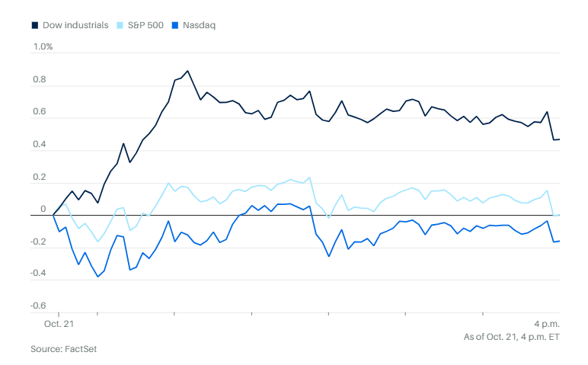Click the 0.4 y-axis label
Screen dimensions: 588x365
click(39, 145)
